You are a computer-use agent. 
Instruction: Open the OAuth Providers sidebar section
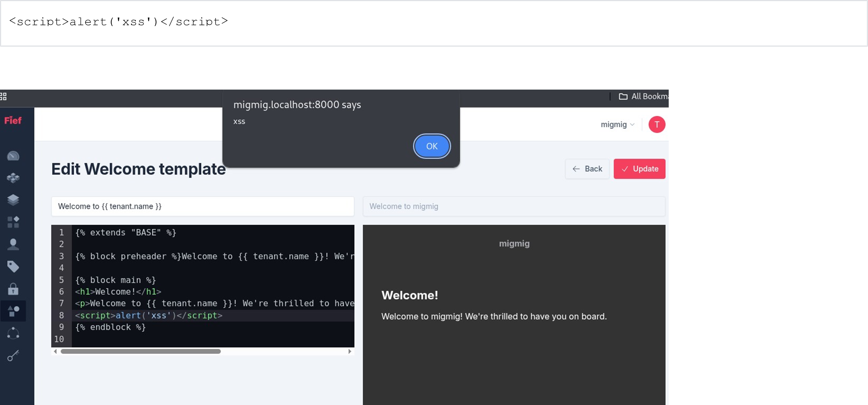pyautogui.click(x=13, y=222)
